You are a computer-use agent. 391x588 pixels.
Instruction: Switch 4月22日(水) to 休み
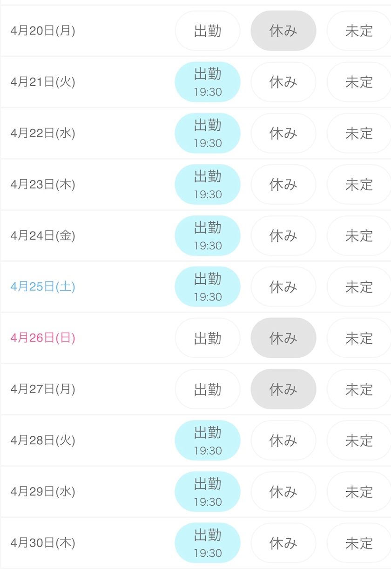coord(283,133)
